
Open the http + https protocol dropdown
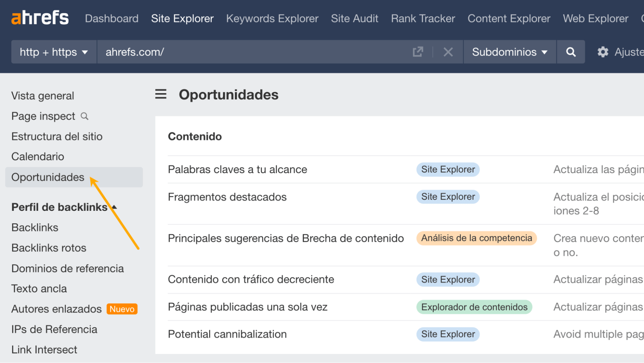pos(54,52)
